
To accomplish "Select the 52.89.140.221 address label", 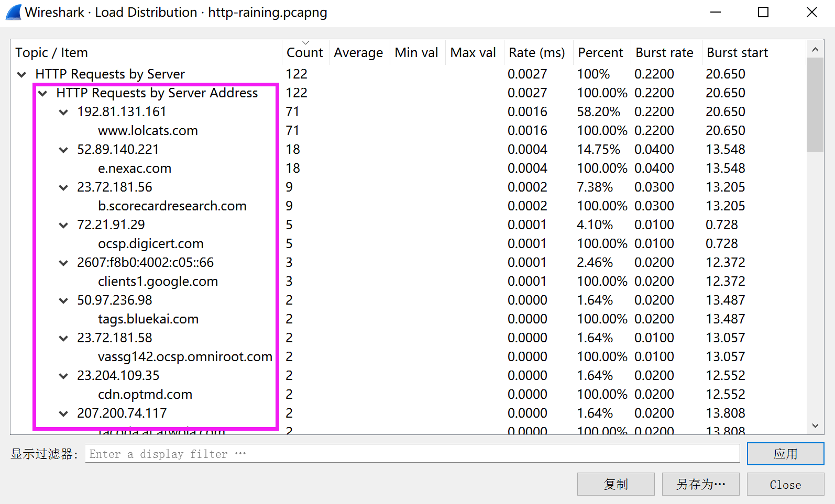I will pyautogui.click(x=118, y=150).
